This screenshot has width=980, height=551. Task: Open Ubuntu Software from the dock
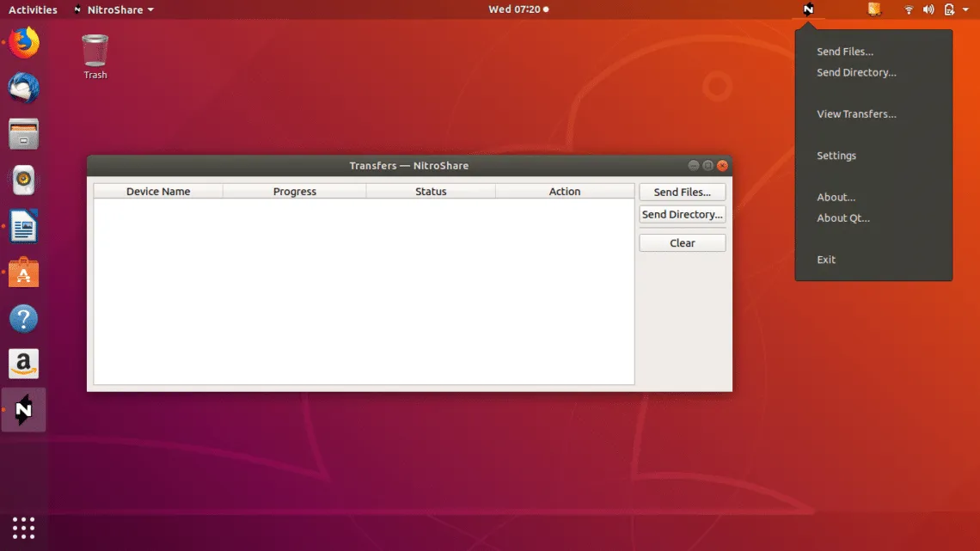point(24,273)
